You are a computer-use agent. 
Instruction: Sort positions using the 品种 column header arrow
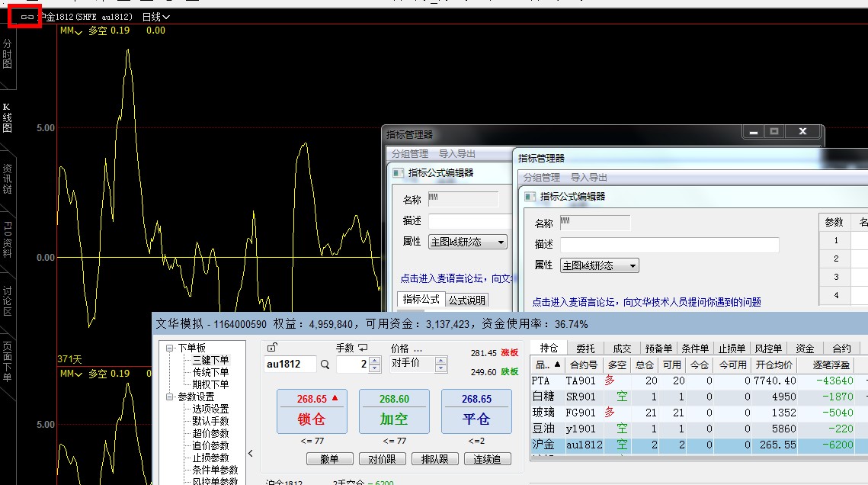pyautogui.click(x=557, y=365)
